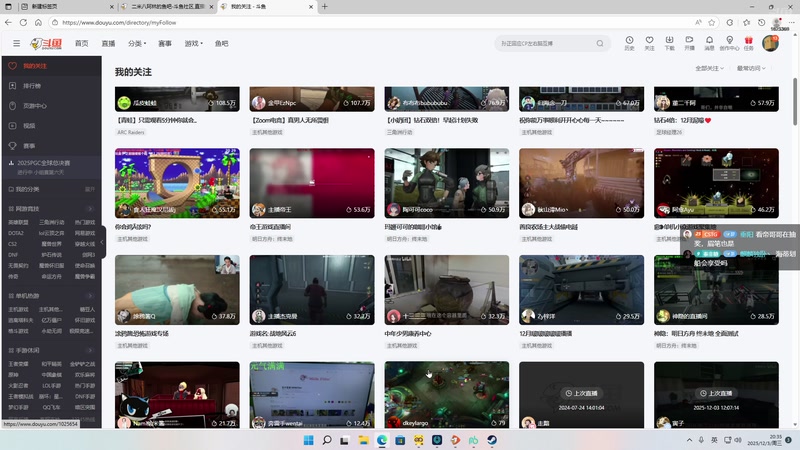The height and width of the screenshot is (450, 800).
Task: Click the ARC Raiders category tag
Action: [131, 132]
